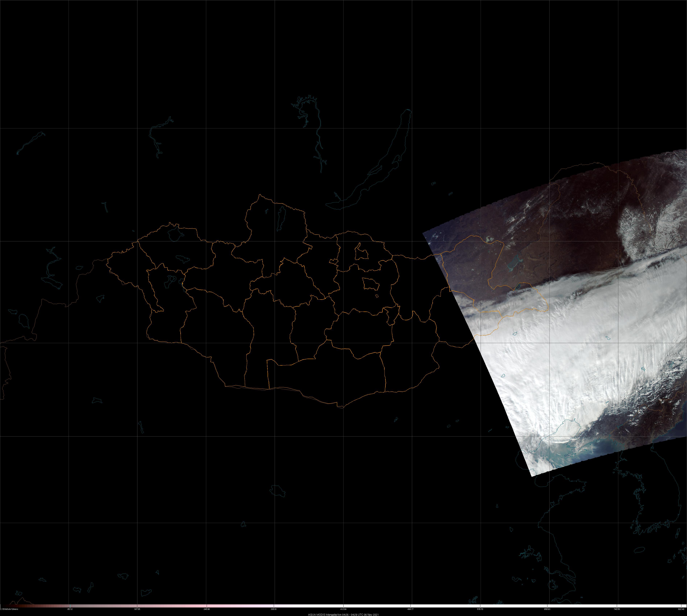The width and height of the screenshot is (687, 616).
Task: Click the 740.55 colorbar tick label
Action: point(617,609)
